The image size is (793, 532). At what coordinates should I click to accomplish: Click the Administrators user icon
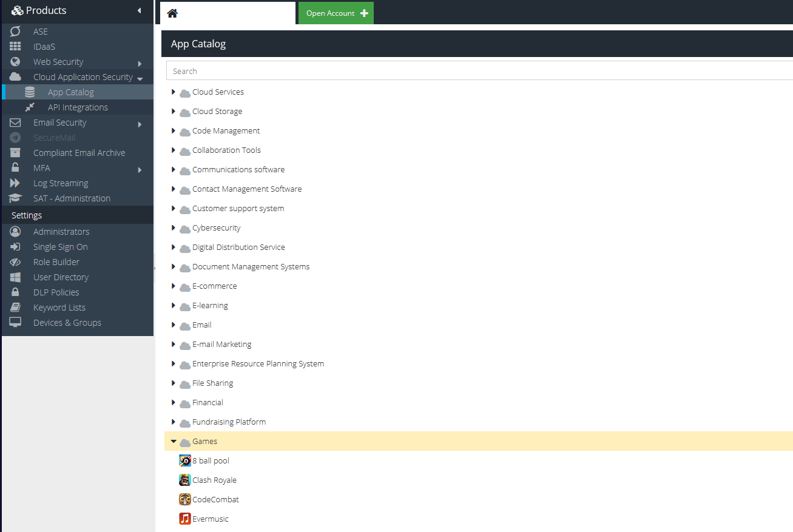tap(15, 232)
